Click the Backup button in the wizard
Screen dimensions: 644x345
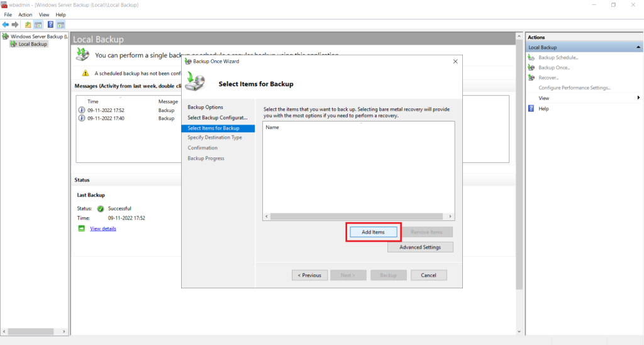click(x=388, y=275)
